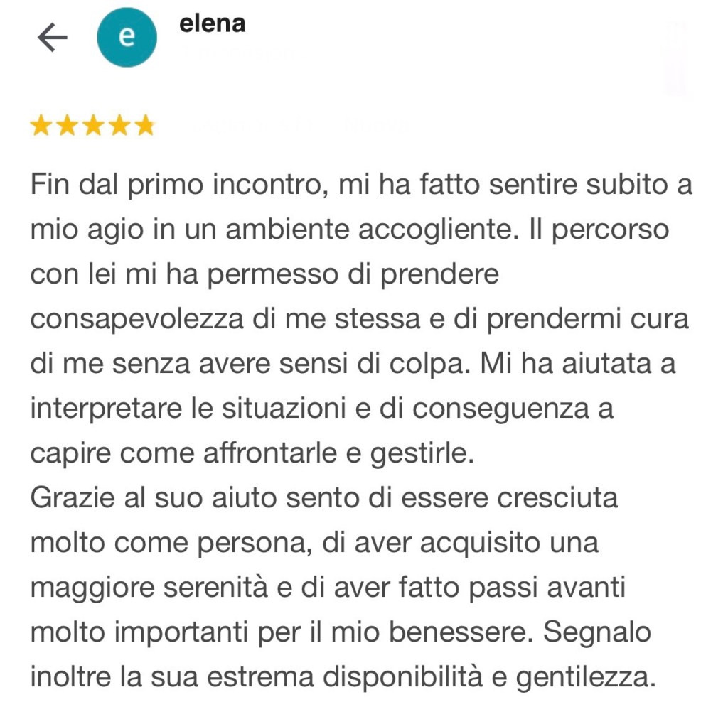Click the line starting "maggiore serenità"
The height and width of the screenshot is (707, 728).
327,588
